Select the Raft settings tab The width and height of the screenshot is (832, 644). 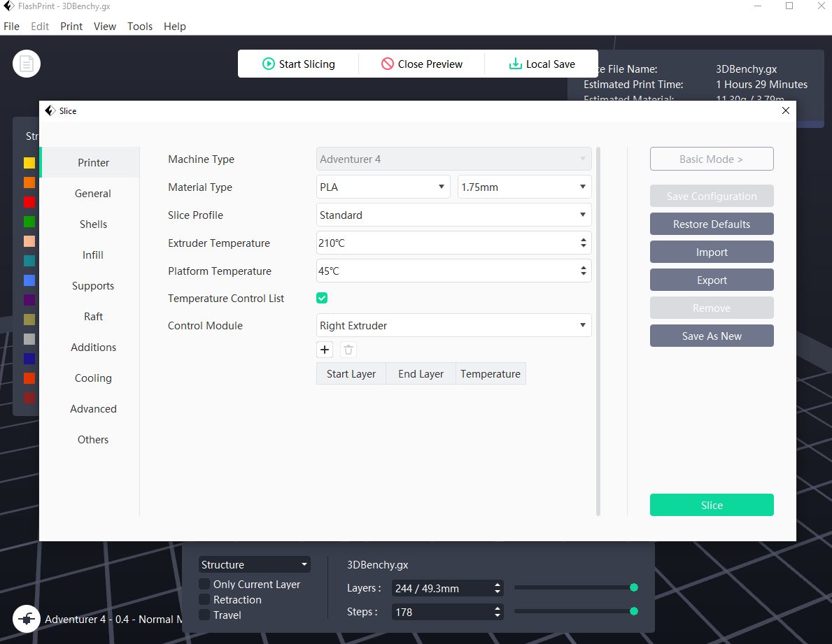pyautogui.click(x=91, y=316)
